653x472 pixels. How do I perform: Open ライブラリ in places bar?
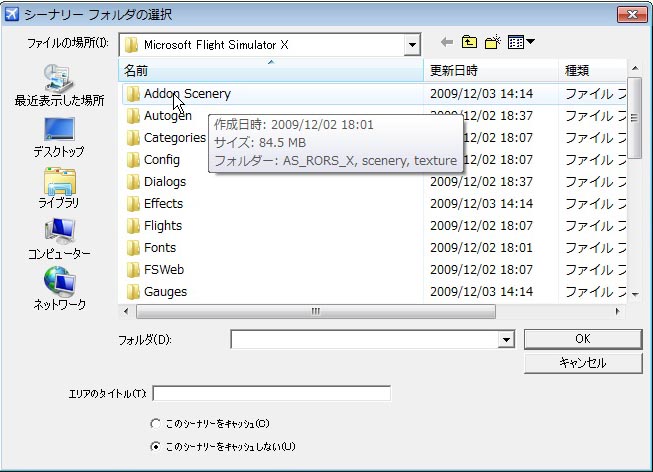(59, 188)
